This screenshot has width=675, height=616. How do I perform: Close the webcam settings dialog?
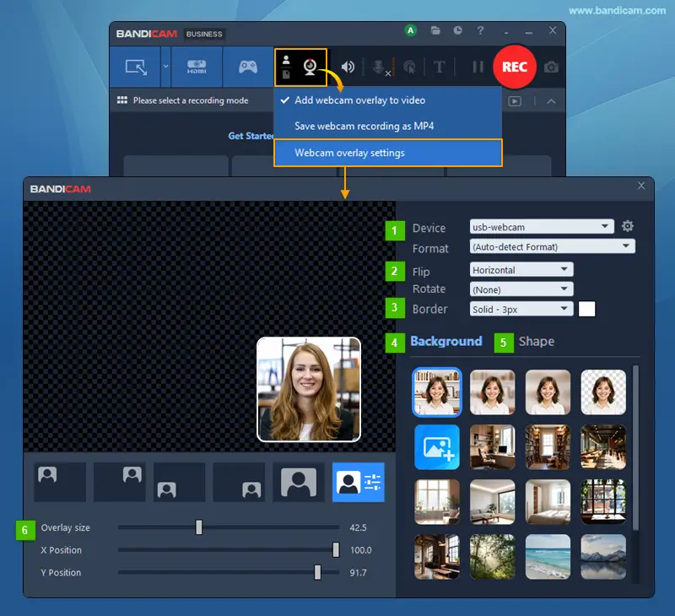(x=641, y=186)
